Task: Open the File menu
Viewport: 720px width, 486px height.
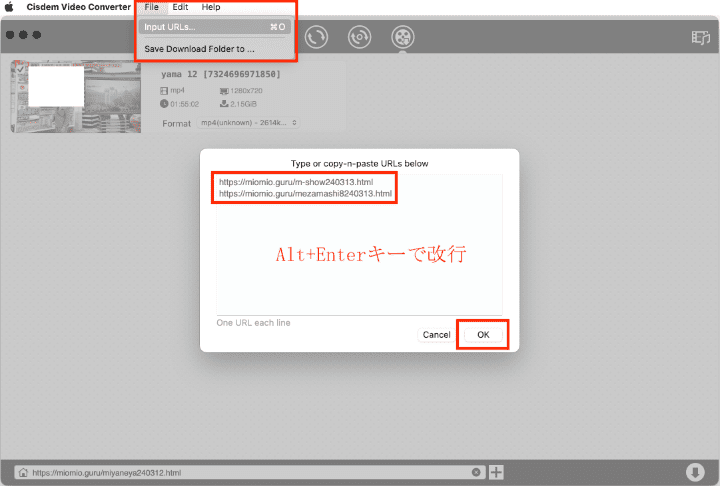Action: click(x=152, y=7)
